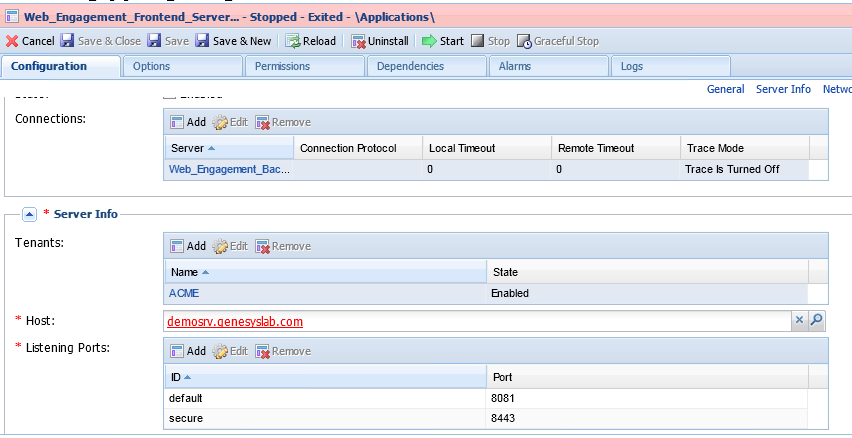
Task: Remove the selected listening port
Action: (284, 351)
